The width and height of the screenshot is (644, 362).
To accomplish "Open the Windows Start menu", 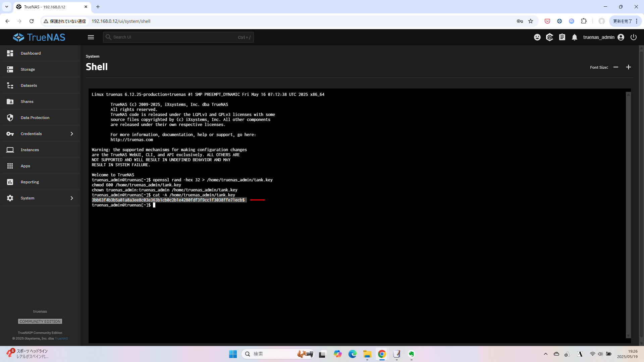I will point(233,354).
